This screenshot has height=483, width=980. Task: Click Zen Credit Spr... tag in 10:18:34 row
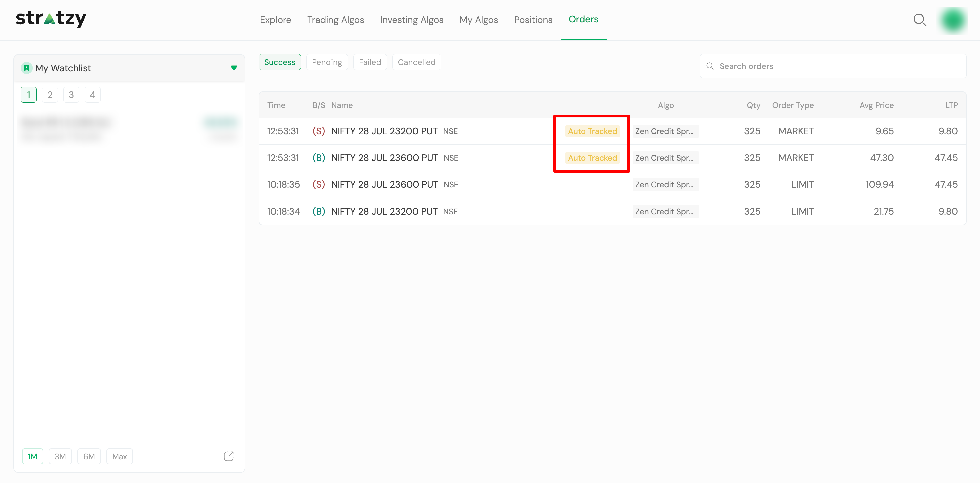click(665, 211)
